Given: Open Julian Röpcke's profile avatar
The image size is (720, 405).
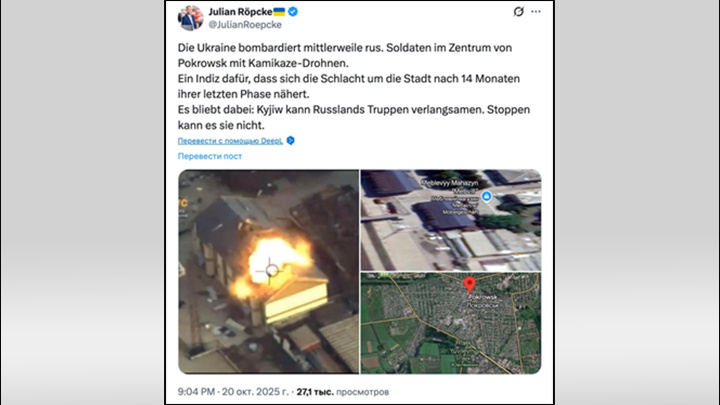Looking at the screenshot, I should pos(191,18).
